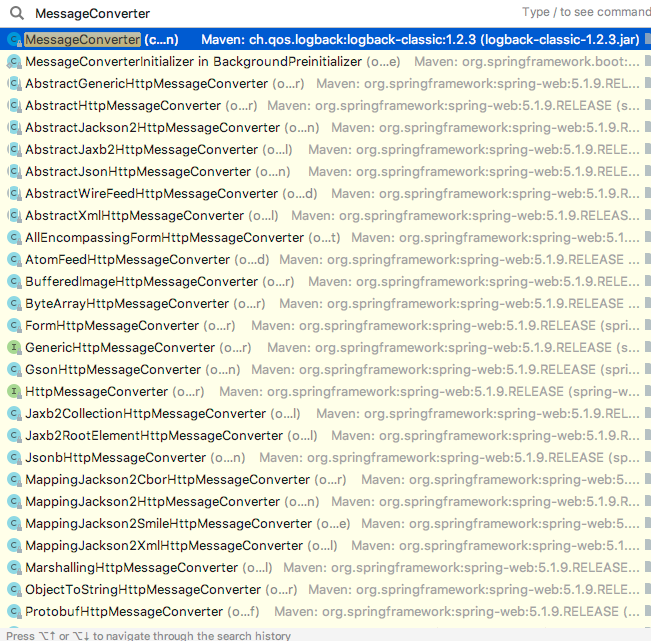Open MappingJackson2XmlHttpMessageConverter result
The height and width of the screenshot is (641, 651).
tap(326, 546)
